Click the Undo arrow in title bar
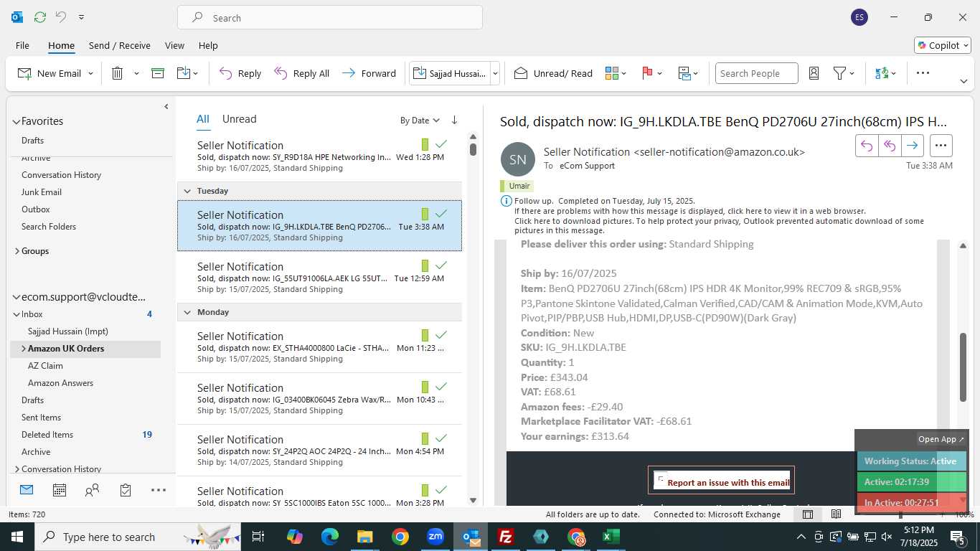The width and height of the screenshot is (980, 551). (61, 17)
